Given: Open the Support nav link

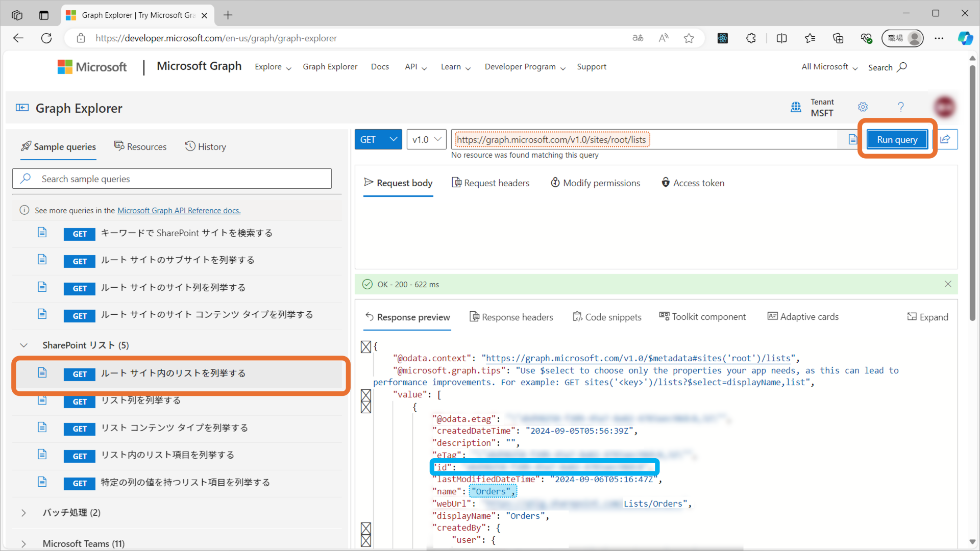Looking at the screenshot, I should [592, 67].
